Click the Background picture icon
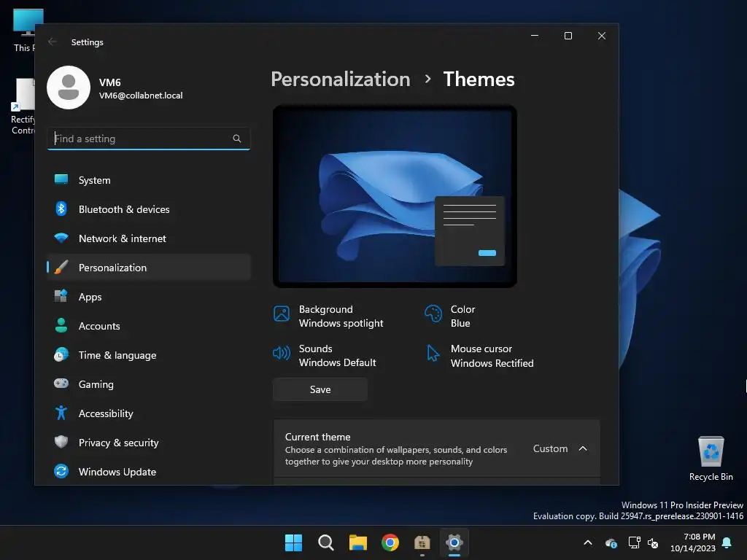 pos(282,314)
